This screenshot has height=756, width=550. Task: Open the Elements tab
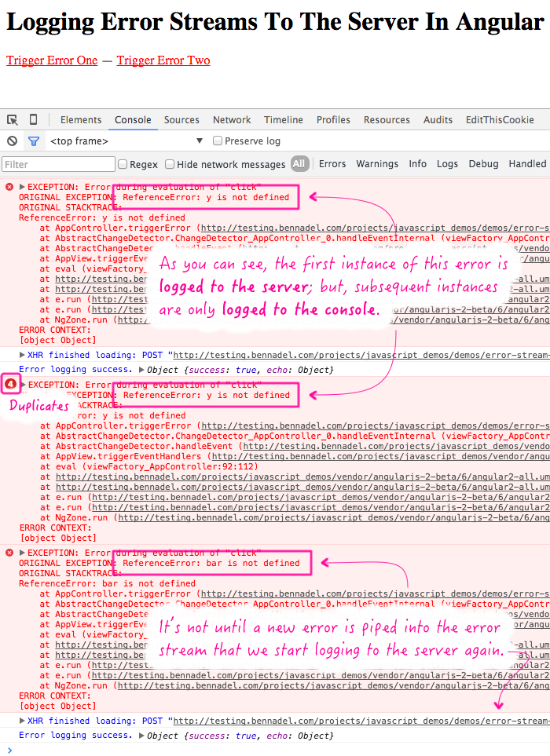point(81,120)
